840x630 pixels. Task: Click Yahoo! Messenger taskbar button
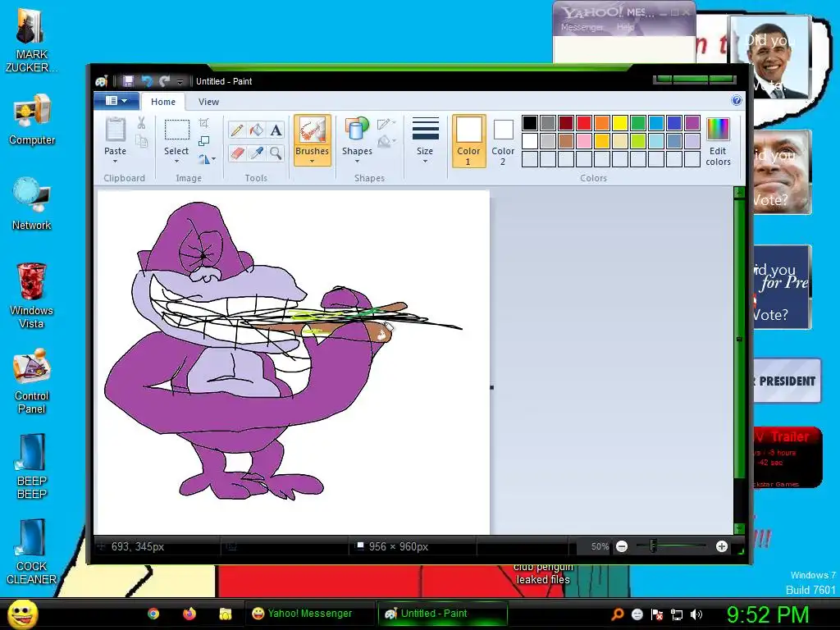coord(309,614)
